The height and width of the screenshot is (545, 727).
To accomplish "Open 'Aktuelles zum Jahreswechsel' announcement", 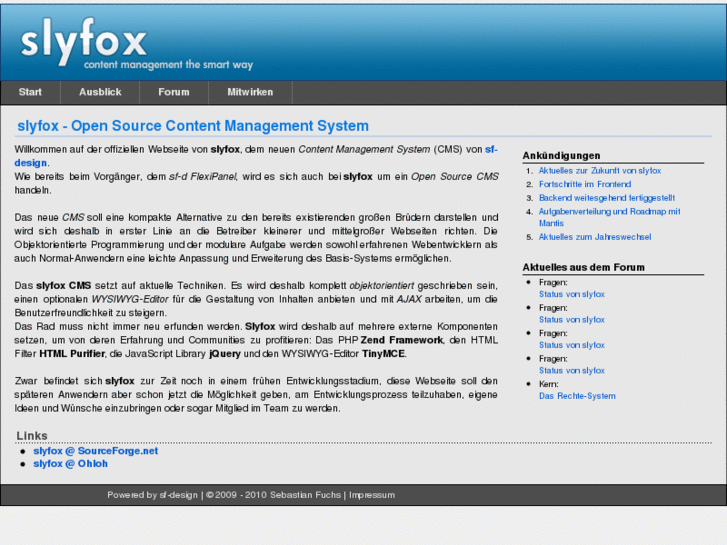I will pos(594,237).
